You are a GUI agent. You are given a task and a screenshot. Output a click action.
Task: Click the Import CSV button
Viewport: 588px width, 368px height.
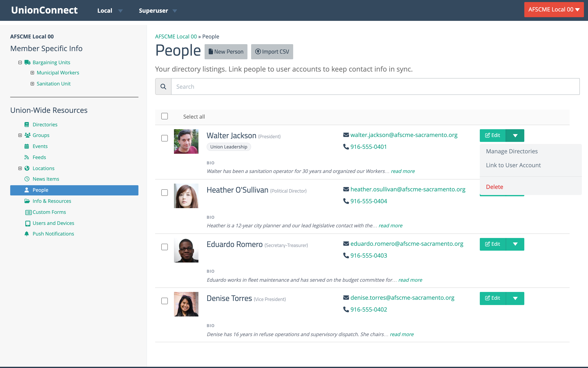(272, 52)
